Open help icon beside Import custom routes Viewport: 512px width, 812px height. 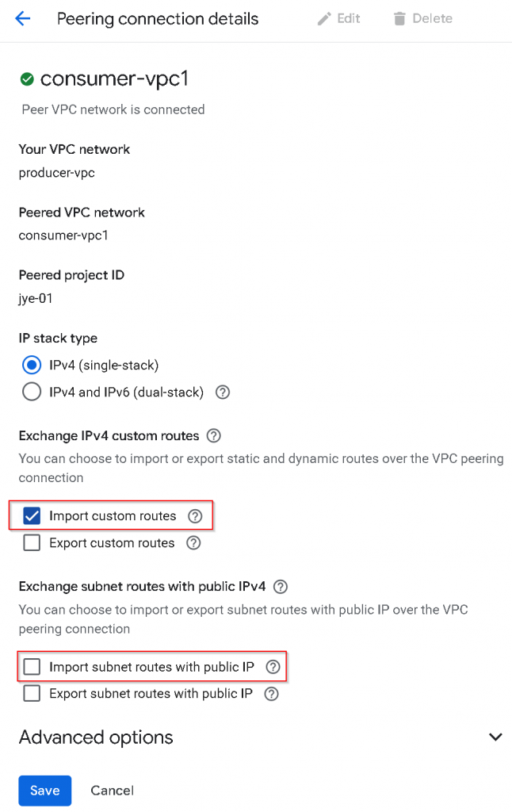(x=195, y=516)
